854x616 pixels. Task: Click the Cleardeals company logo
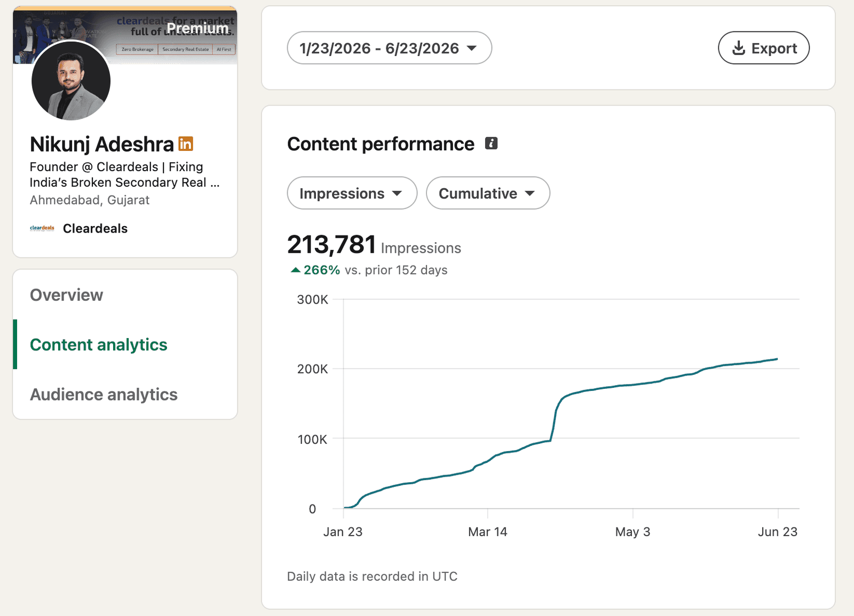(42, 228)
